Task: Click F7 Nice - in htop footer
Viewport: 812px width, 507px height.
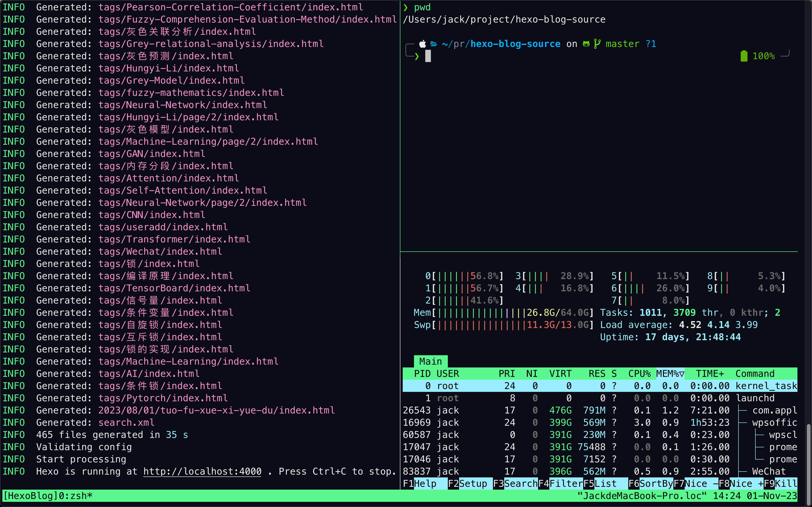Action: [x=696, y=484]
